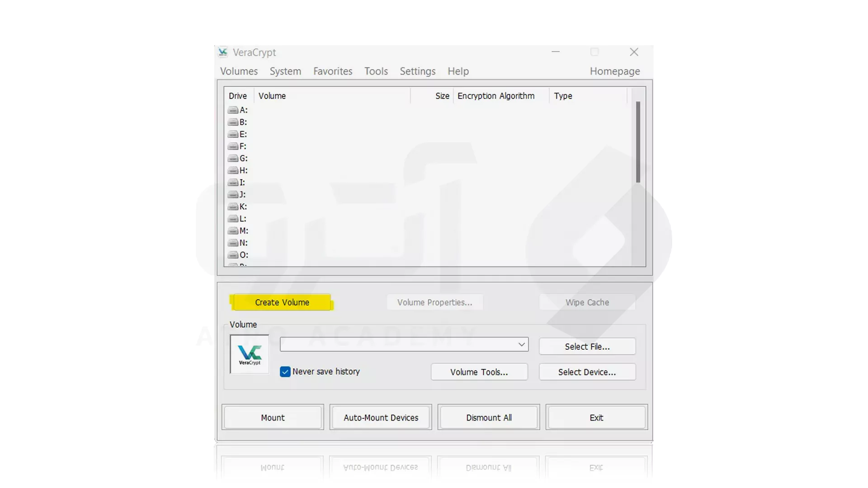
Task: Click the VeraCrypt title bar icon
Action: 223,52
